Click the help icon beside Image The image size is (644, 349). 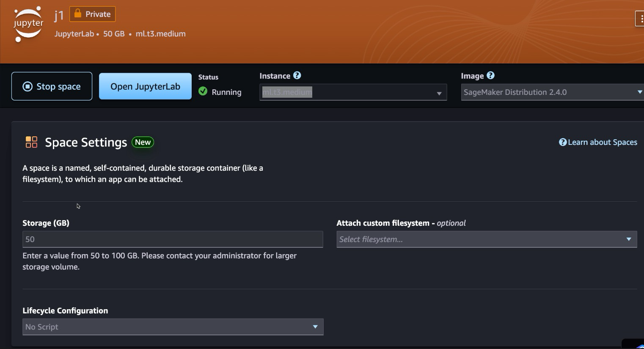point(490,75)
